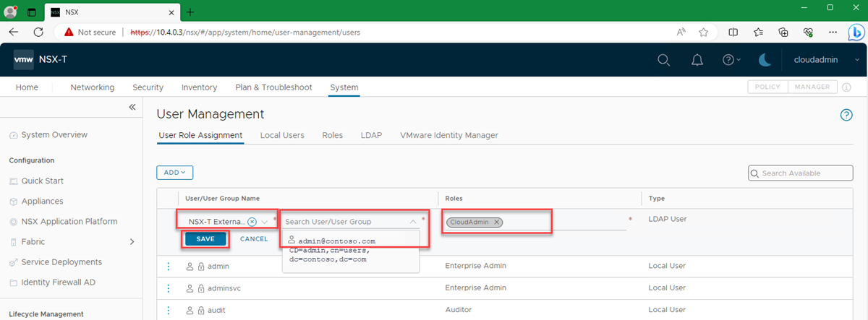Close the NSX browser tab
The height and width of the screenshot is (320, 868).
171,12
